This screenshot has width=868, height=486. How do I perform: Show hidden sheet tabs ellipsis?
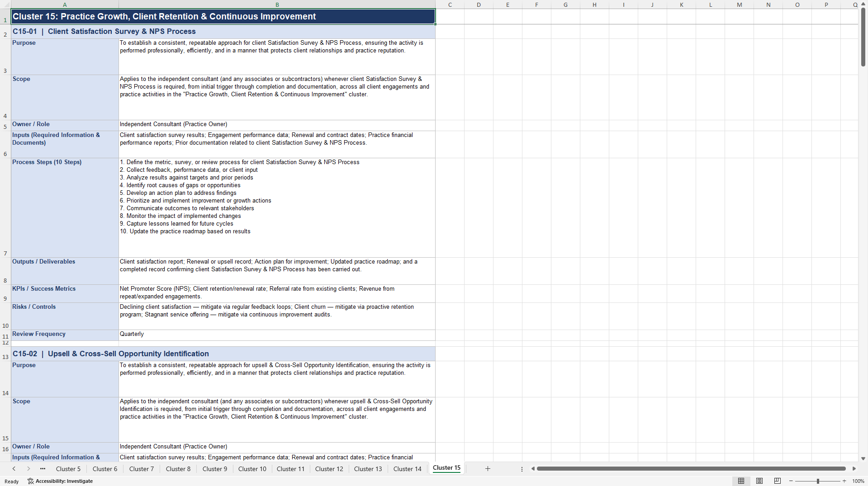[43, 469]
